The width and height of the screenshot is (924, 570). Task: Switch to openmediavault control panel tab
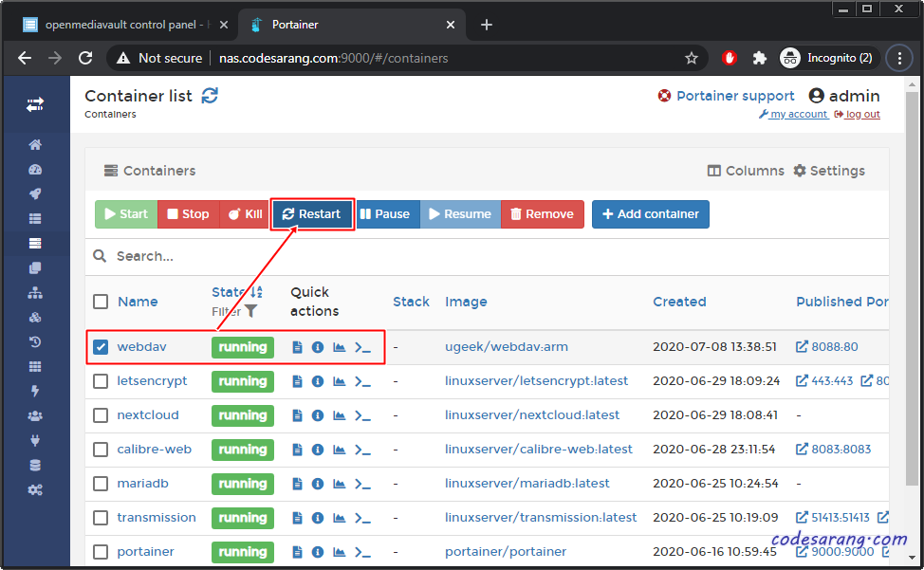[x=123, y=25]
